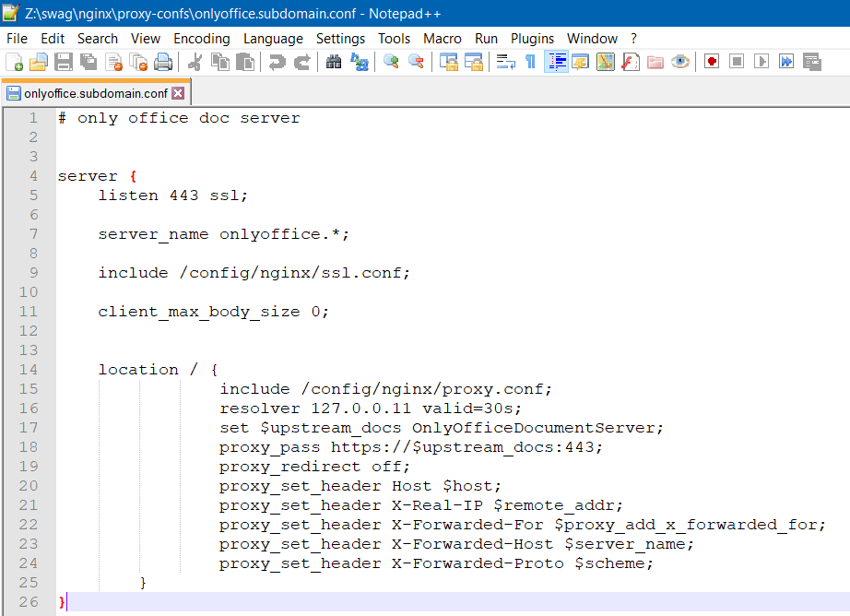Toggle word wrap
The height and width of the screenshot is (616, 850).
pos(506,62)
